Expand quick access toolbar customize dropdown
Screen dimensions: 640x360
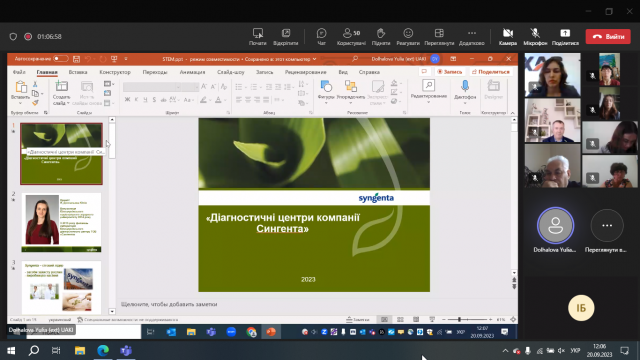coord(126,59)
